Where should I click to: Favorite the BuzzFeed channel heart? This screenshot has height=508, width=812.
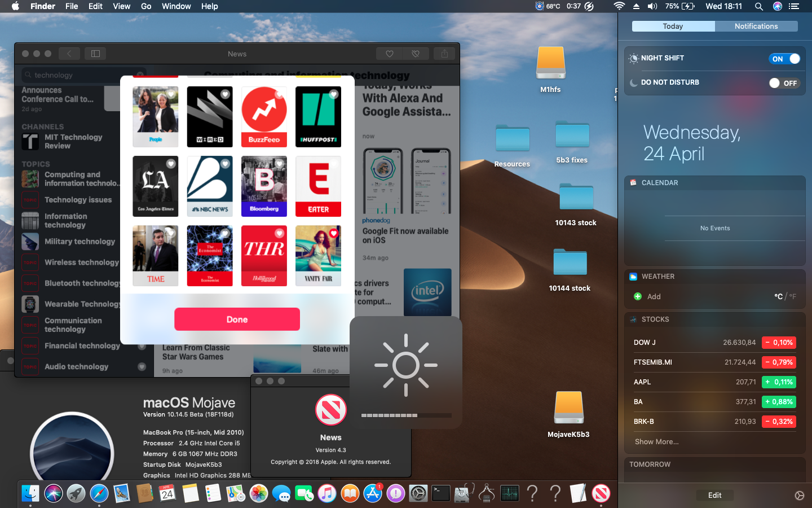(279, 94)
